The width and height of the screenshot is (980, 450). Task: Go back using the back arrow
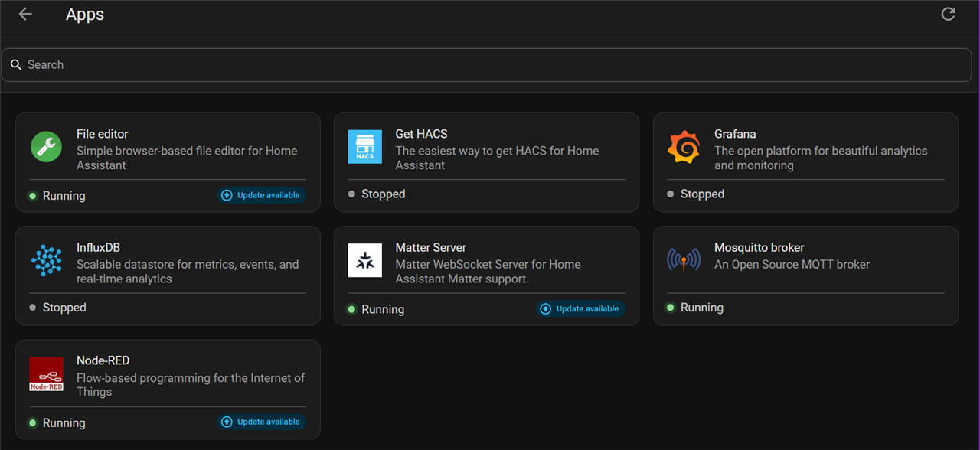(25, 14)
